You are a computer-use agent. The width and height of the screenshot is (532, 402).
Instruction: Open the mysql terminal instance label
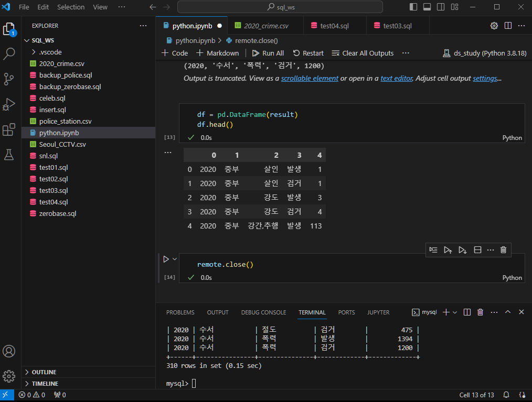click(424, 312)
